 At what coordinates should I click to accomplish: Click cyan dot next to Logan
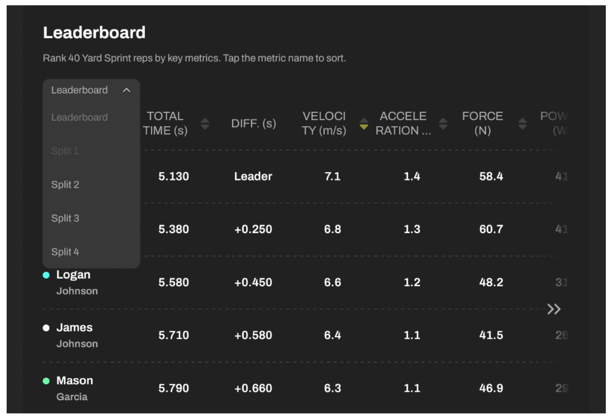46,275
